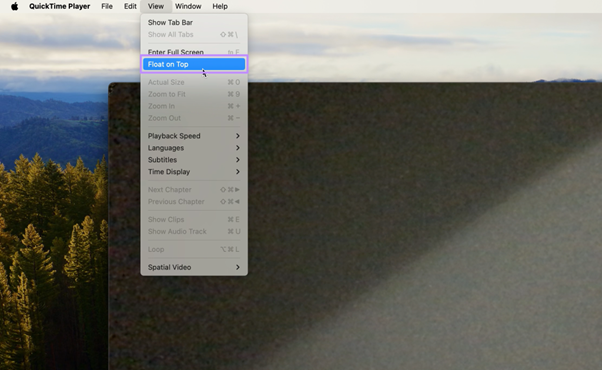Select Zoom to Fit item
The height and width of the screenshot is (370, 602).
pos(194,94)
